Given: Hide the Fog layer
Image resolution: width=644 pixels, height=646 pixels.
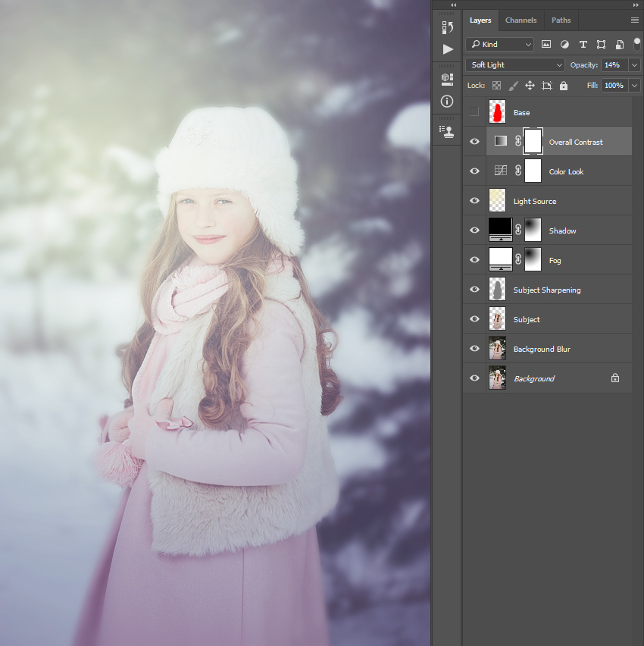Looking at the screenshot, I should pyautogui.click(x=474, y=259).
